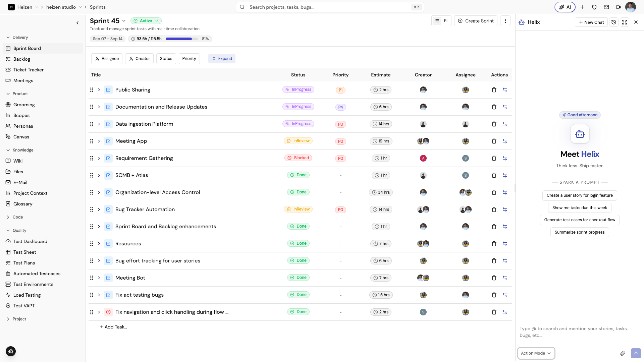Start a New Chat in Helix
The width and height of the screenshot is (644, 362).
click(x=591, y=22)
